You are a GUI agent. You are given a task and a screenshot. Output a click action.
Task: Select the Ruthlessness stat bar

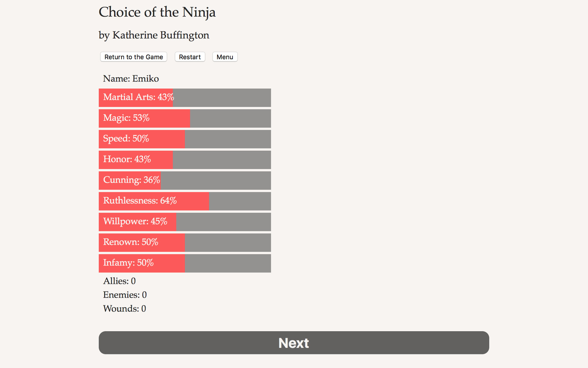pos(185,201)
